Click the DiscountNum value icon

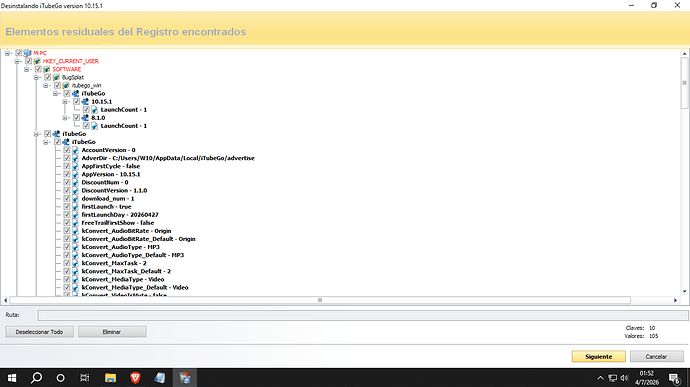click(76, 182)
